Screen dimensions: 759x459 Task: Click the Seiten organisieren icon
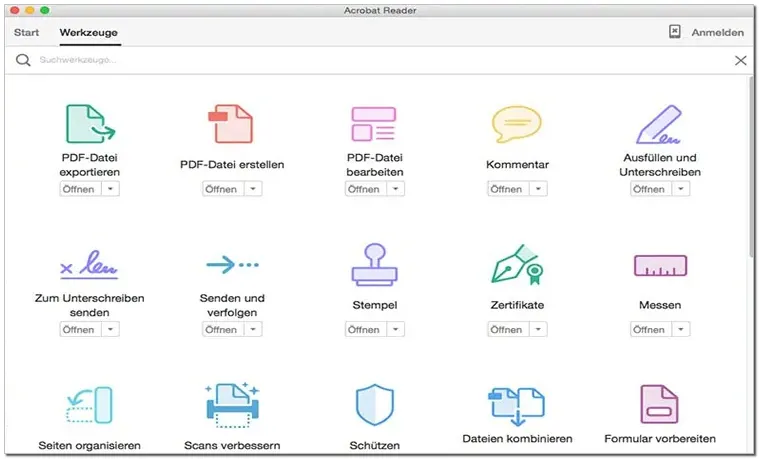(89, 405)
